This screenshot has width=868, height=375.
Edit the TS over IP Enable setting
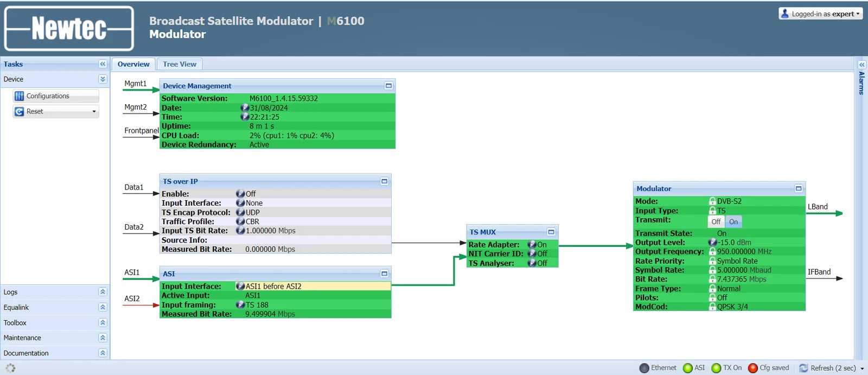point(240,194)
